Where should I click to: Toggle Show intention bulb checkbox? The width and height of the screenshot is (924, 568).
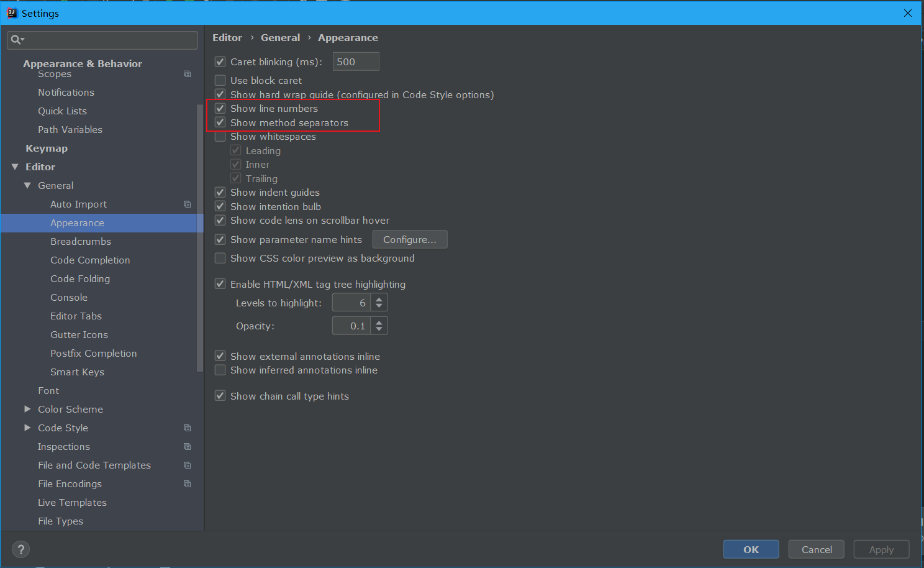pyautogui.click(x=220, y=206)
